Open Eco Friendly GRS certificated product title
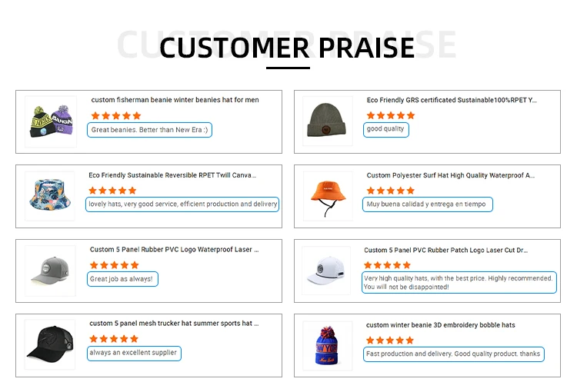Viewport: 577px width, 392px height. pyautogui.click(x=452, y=100)
